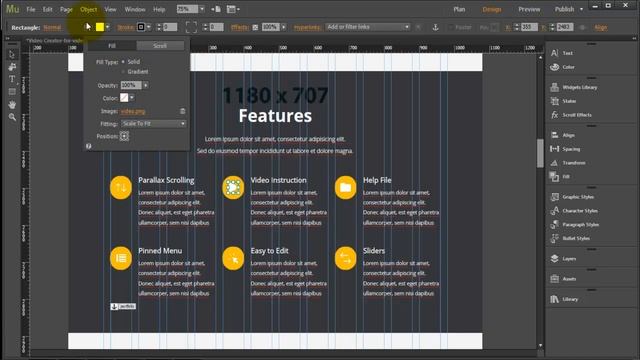Viewport: 640px width, 360px height.
Task: Open the File menu
Action: point(31,9)
